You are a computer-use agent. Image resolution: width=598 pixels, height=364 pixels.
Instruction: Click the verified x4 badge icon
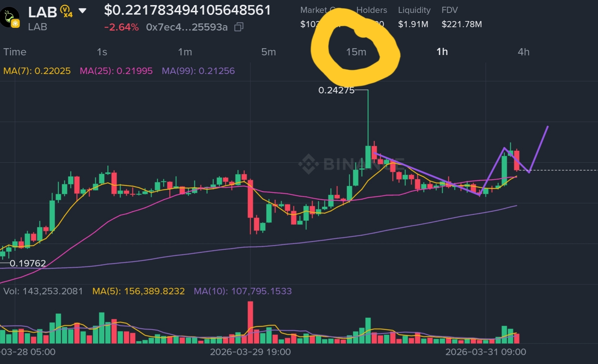[x=67, y=11]
